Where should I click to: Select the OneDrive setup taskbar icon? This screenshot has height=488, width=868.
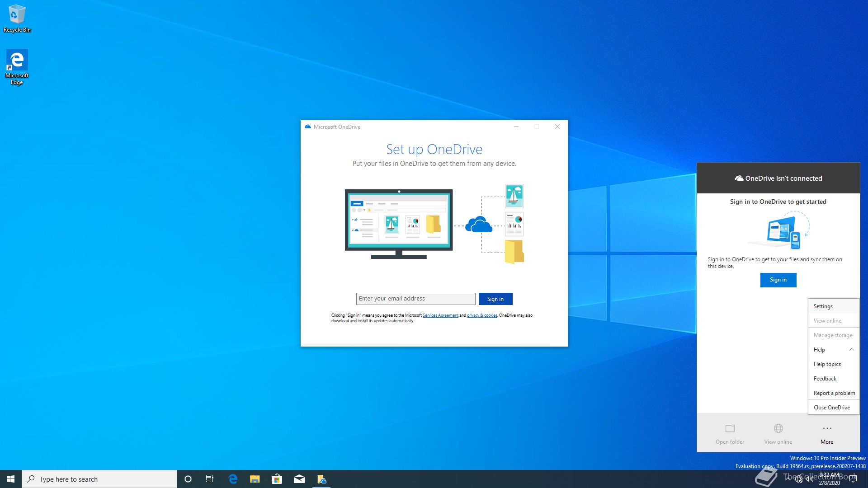point(321,479)
